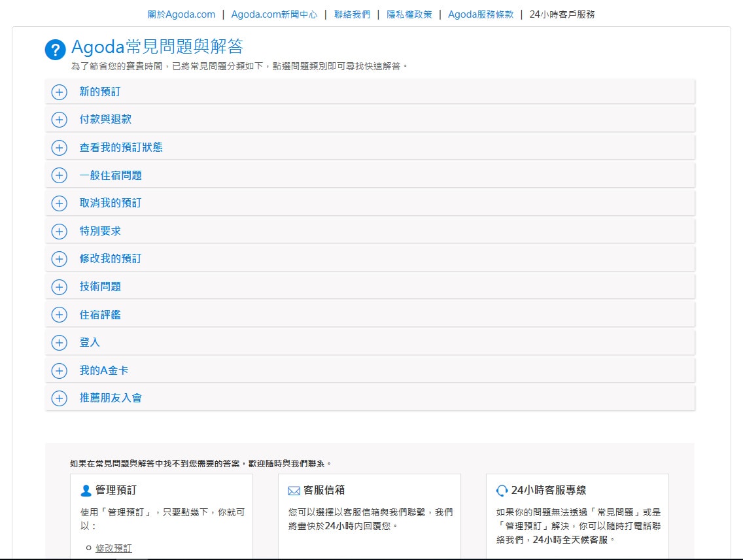Open the 查看我的預訂狀態 plus icon
Viewport: 743px width, 560px height.
60,148
